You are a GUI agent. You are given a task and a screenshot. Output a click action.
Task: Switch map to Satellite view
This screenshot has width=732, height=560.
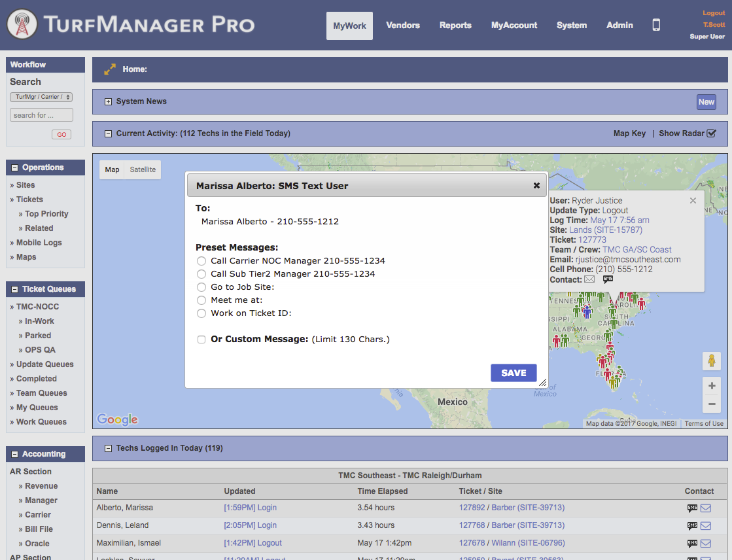[143, 169]
